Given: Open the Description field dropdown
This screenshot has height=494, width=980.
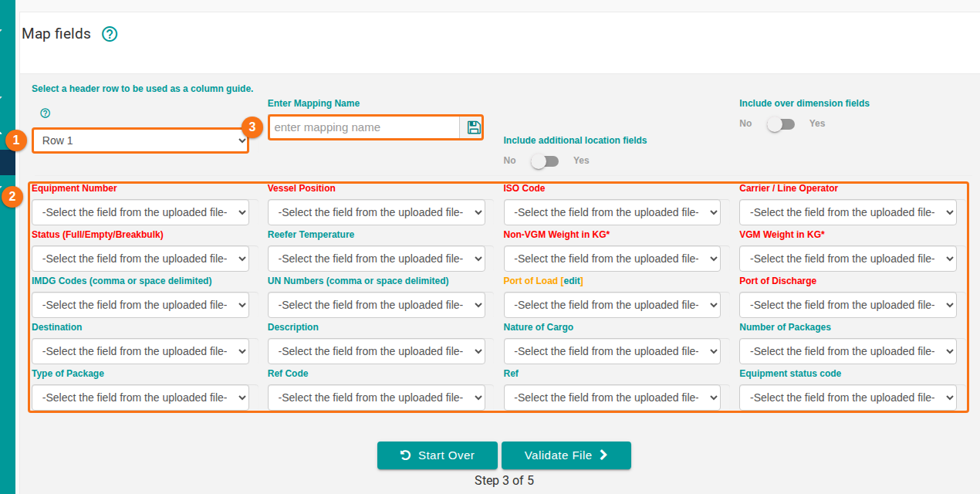Looking at the screenshot, I should [377, 351].
